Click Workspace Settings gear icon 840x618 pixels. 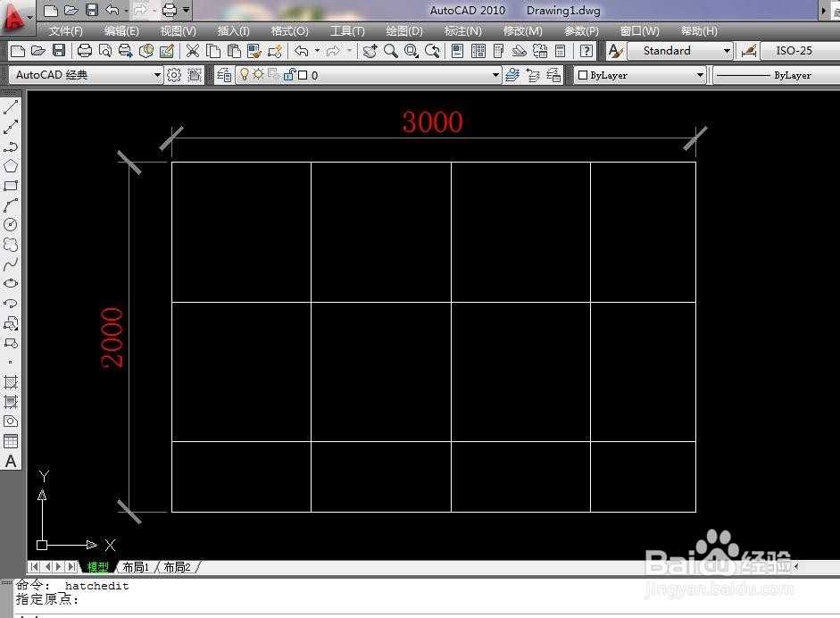[x=174, y=75]
